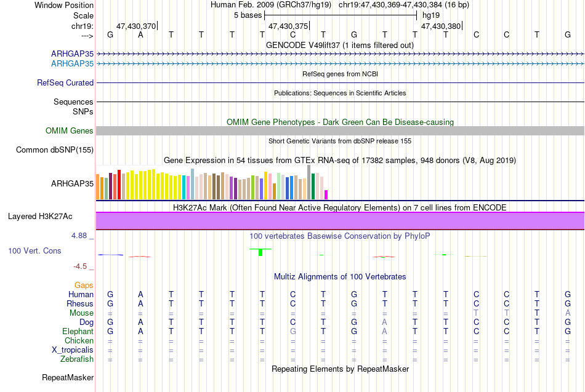Click the OMIM Genes gray bar
The width and height of the screenshot is (585, 392).
341,130
